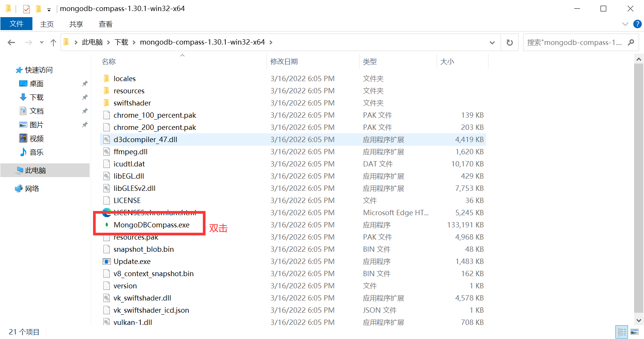Go back with the back arrow
Image resolution: width=644 pixels, height=339 pixels.
11,42
